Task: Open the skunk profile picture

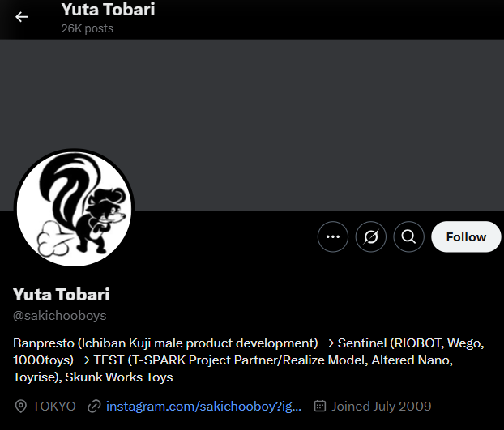Action: coord(75,208)
